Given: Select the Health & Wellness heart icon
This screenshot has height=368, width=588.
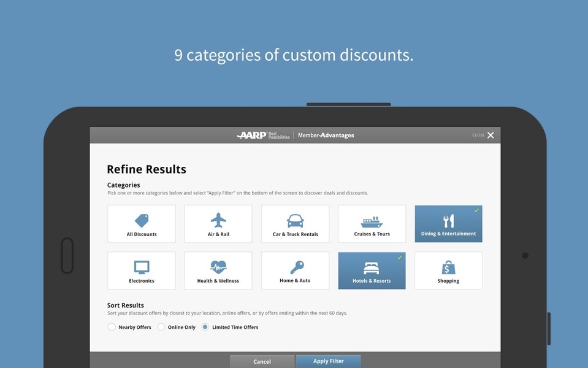Looking at the screenshot, I should click(218, 267).
